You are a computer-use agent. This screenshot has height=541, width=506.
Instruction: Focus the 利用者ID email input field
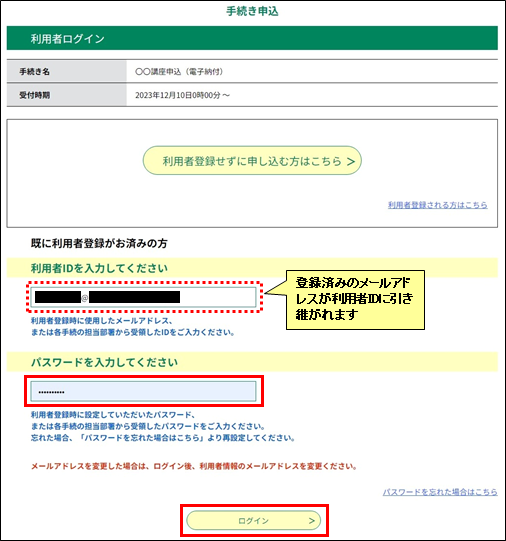[143, 297]
